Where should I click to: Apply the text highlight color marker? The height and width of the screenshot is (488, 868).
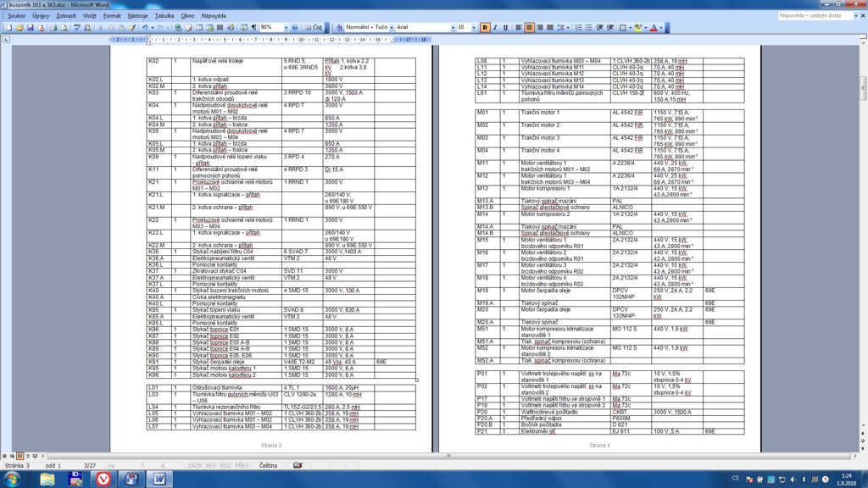pos(638,27)
